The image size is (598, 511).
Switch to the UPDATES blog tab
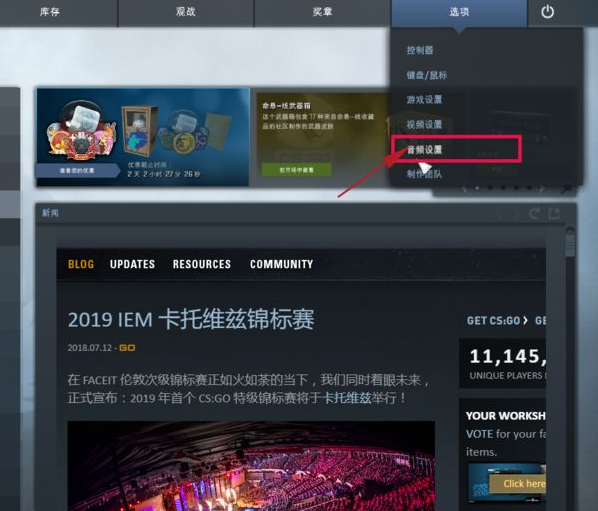(x=132, y=264)
